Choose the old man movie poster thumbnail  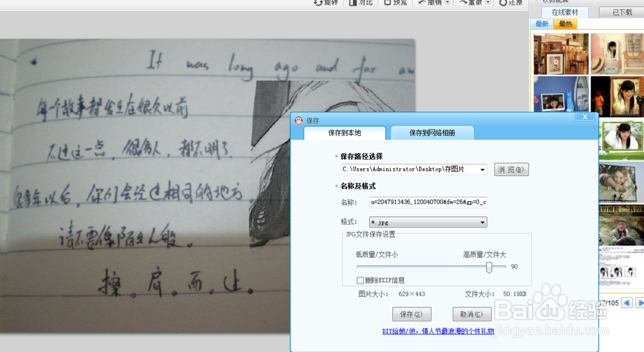tap(621, 225)
